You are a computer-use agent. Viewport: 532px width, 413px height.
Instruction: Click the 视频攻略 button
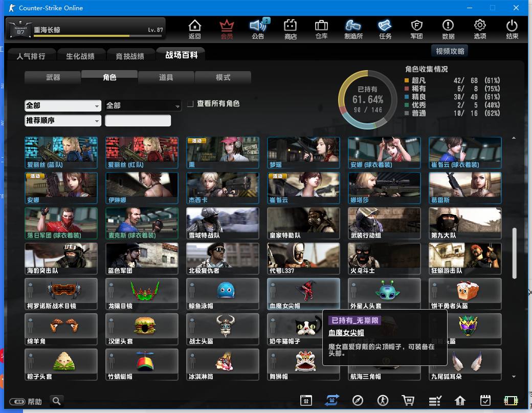tap(450, 51)
